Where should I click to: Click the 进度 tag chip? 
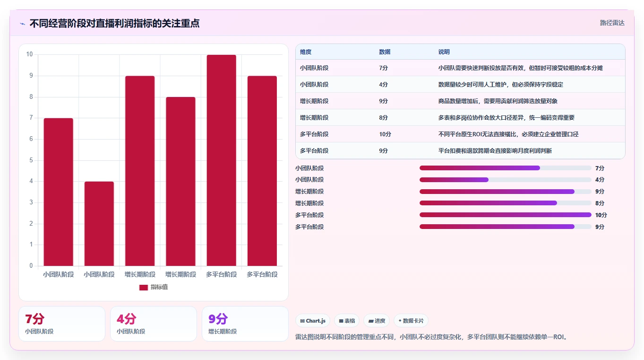click(377, 321)
